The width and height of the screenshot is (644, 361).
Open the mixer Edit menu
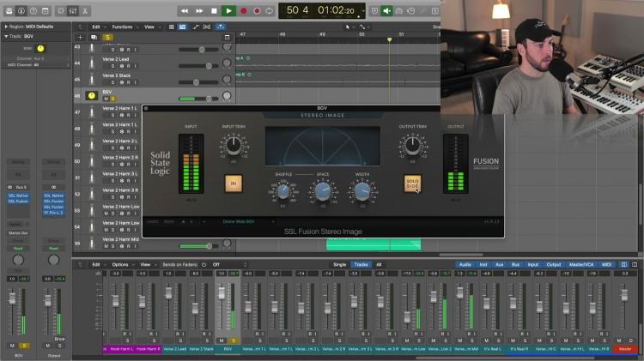point(96,265)
